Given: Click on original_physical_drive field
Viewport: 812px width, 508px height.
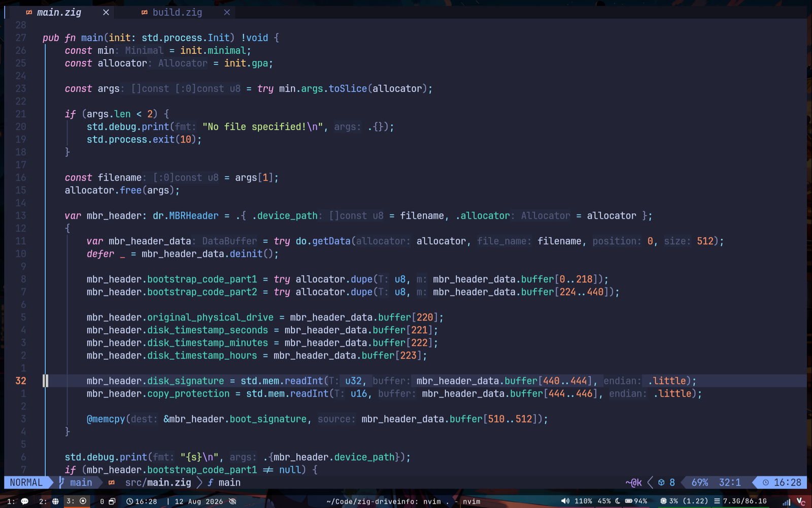Looking at the screenshot, I should pyautogui.click(x=210, y=317).
